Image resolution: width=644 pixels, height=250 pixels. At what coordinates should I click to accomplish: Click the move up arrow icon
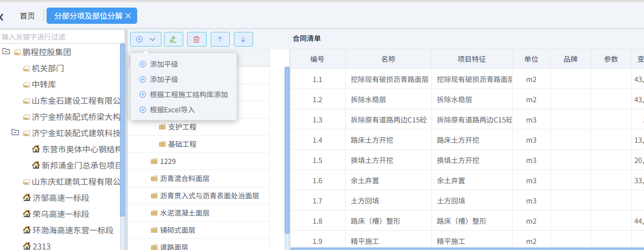[x=220, y=39]
